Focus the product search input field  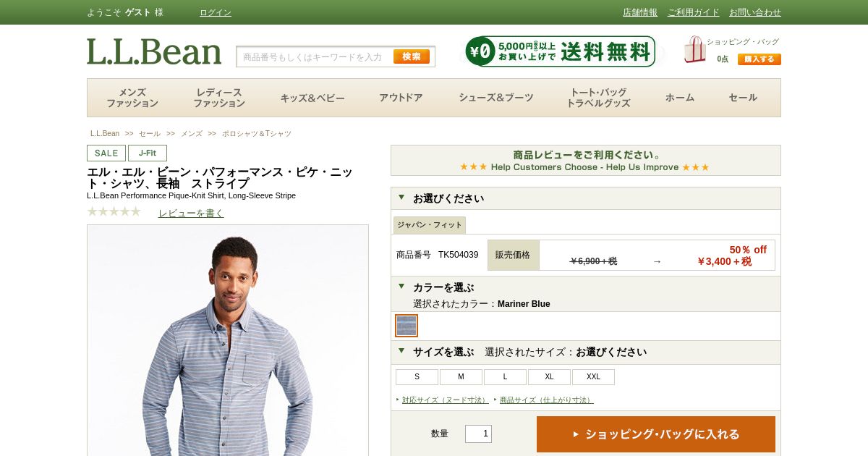pos(315,56)
